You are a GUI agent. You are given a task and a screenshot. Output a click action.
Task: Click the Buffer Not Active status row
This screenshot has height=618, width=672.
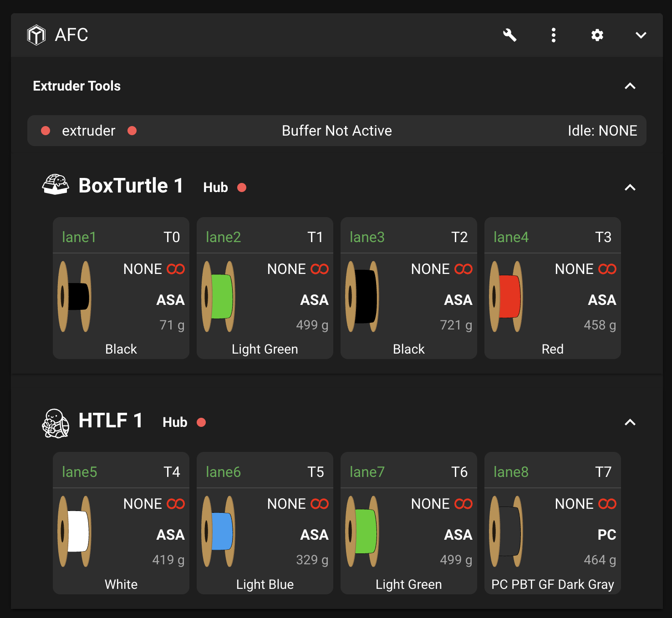(x=336, y=131)
